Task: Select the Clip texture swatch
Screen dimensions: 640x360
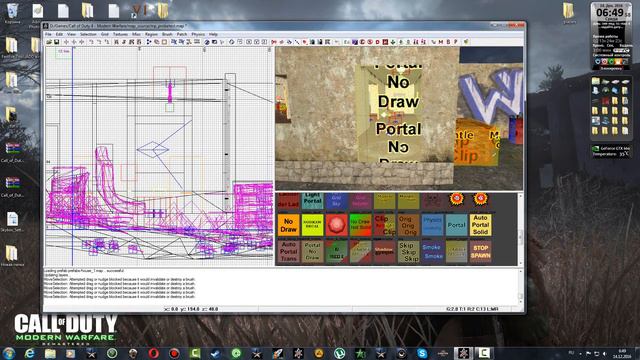Action: click(x=384, y=225)
